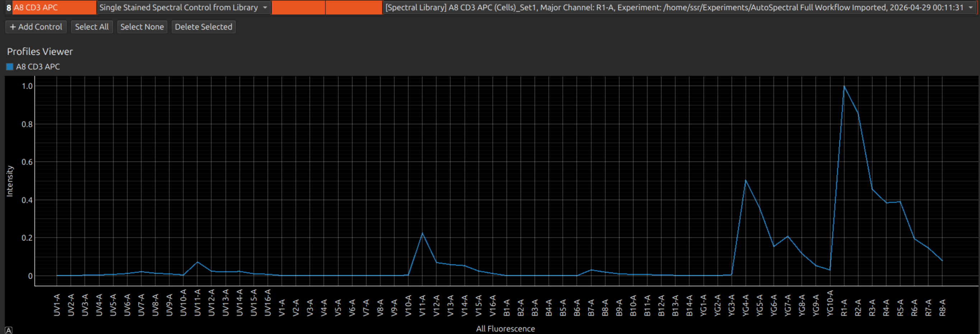
Task: Click Select All button
Action: coord(92,27)
